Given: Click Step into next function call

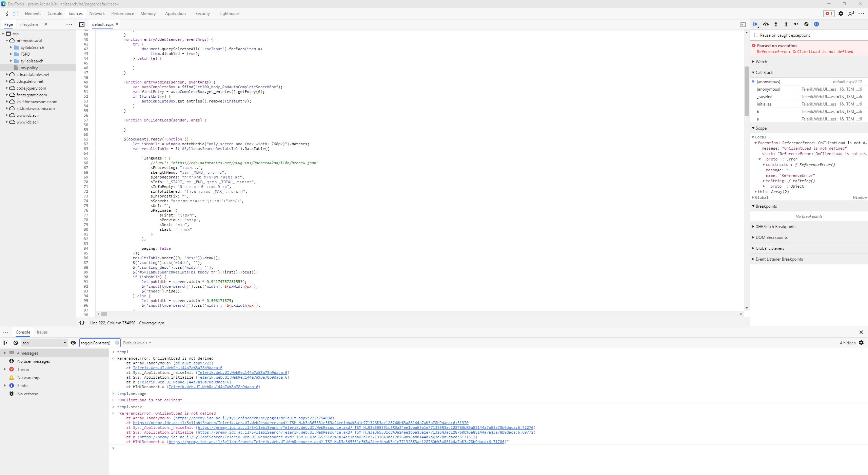Looking at the screenshot, I should point(776,24).
